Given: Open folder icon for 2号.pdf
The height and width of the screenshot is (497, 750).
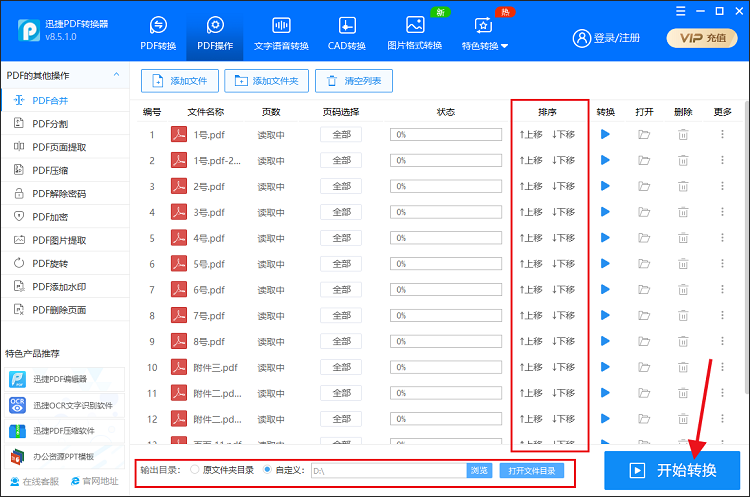Looking at the screenshot, I should (x=644, y=187).
